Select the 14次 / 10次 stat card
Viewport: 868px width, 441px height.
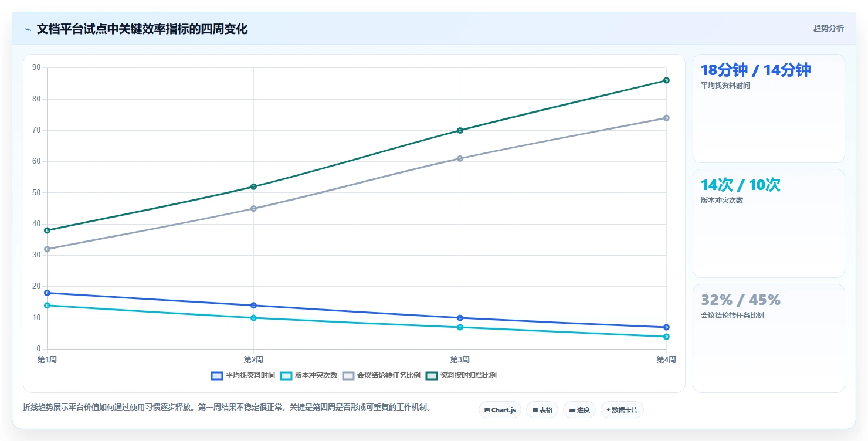(x=769, y=223)
